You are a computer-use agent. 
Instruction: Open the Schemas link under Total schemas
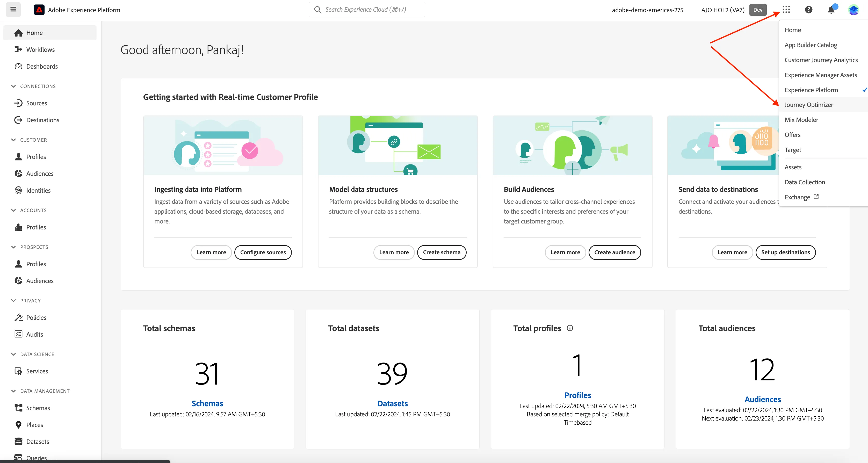[x=207, y=403]
